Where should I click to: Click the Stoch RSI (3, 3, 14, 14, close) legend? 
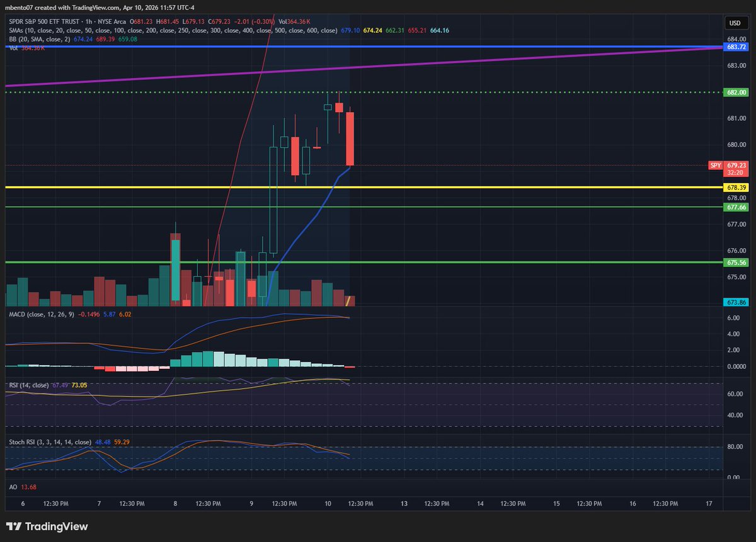coord(50,443)
